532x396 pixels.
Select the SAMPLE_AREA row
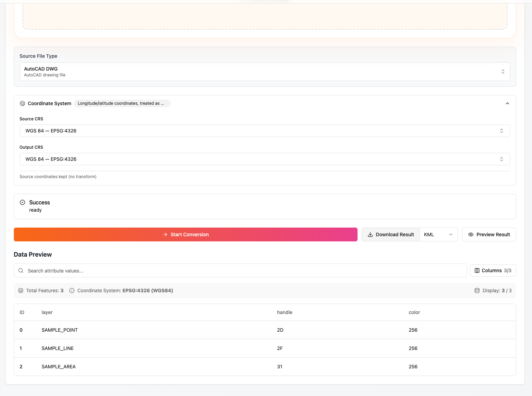pyautogui.click(x=265, y=367)
